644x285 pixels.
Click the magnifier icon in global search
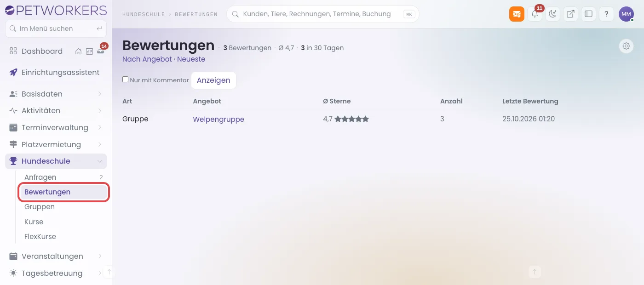pyautogui.click(x=235, y=14)
